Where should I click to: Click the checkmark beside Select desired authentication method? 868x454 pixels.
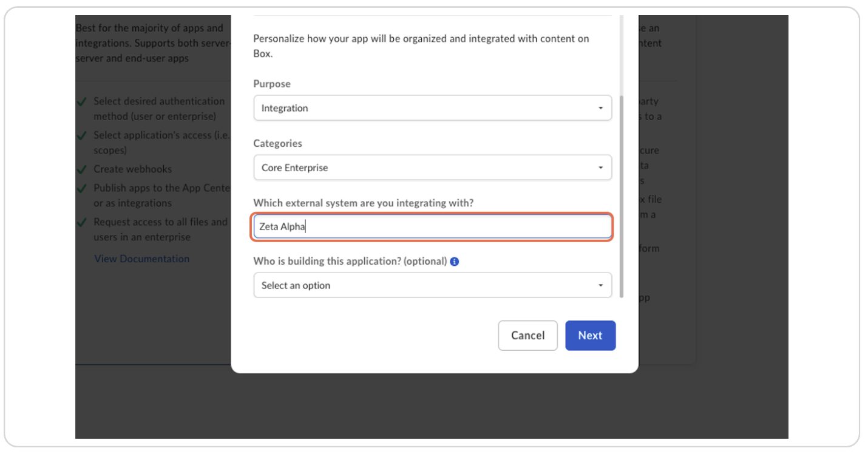click(x=82, y=102)
